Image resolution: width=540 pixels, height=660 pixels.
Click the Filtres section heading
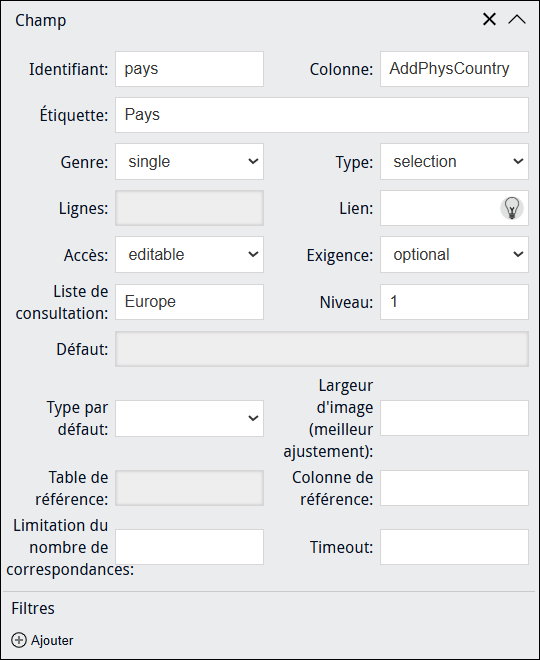point(33,608)
